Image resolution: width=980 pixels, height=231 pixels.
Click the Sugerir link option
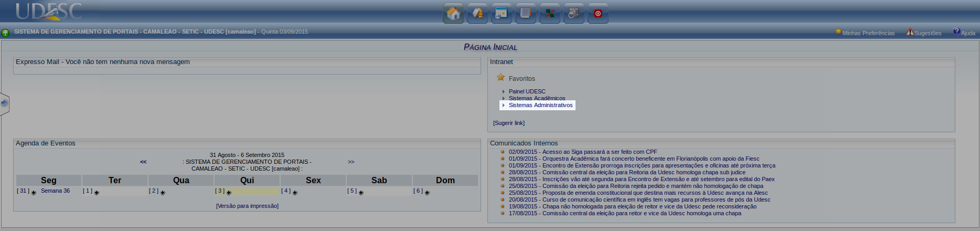pyautogui.click(x=508, y=123)
